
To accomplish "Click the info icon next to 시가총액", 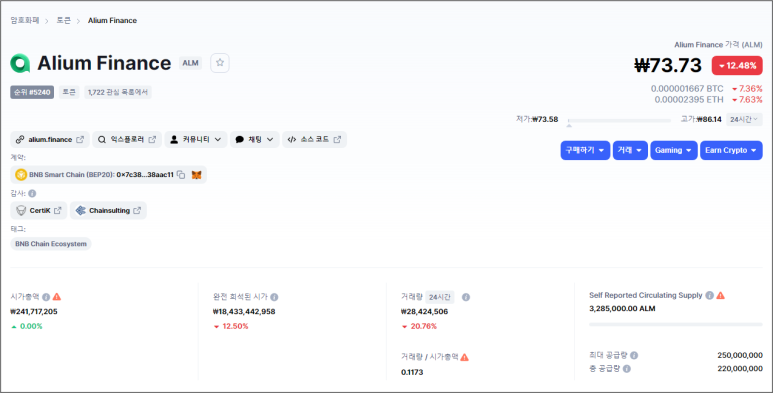I will click(46, 297).
